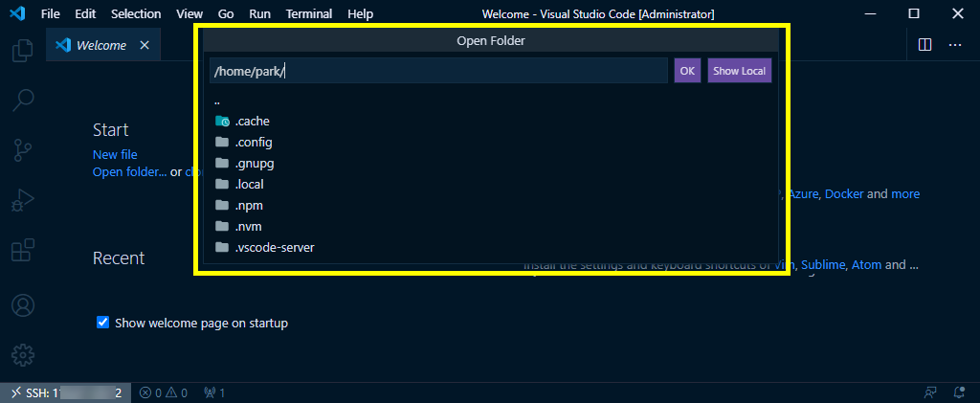
Task: Open the Edit menu
Action: [85, 13]
